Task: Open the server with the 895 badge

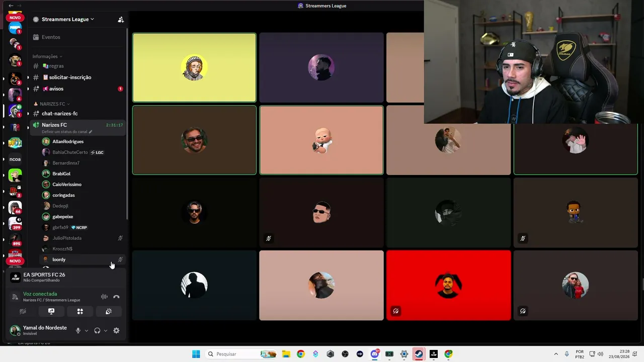Action: [15, 239]
